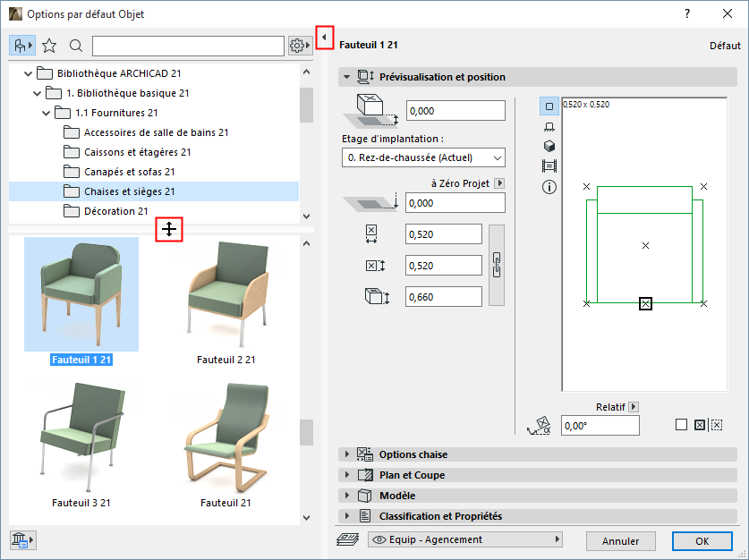Click the library search text box

pyautogui.click(x=188, y=46)
